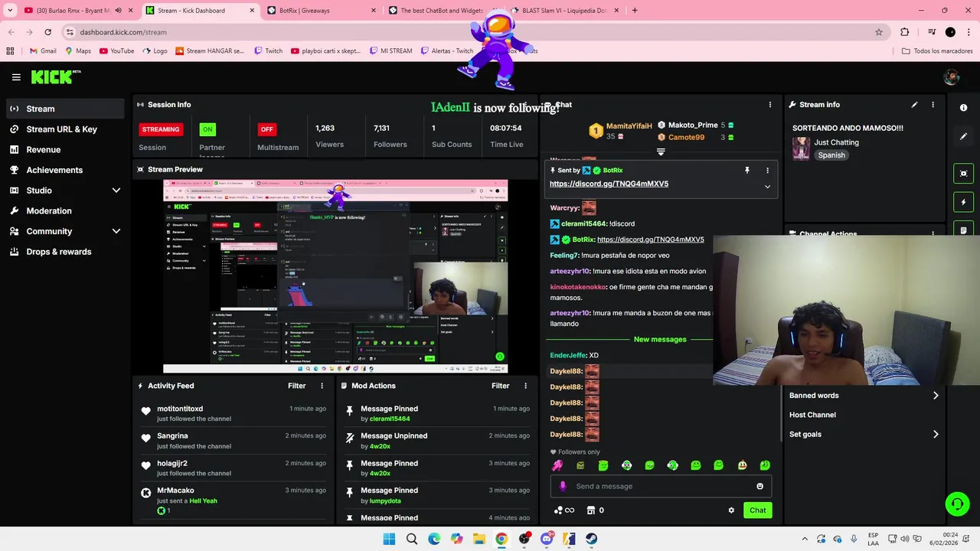Image resolution: width=980 pixels, height=551 pixels.
Task: Click the lightning bolt quick action icon
Action: click(963, 202)
